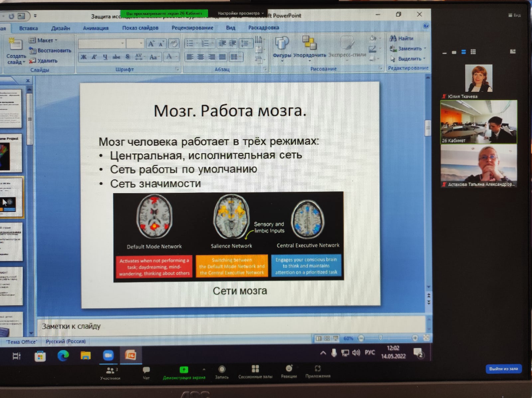Click the fit slide to window icon
The width and height of the screenshot is (532, 398).
(426, 338)
